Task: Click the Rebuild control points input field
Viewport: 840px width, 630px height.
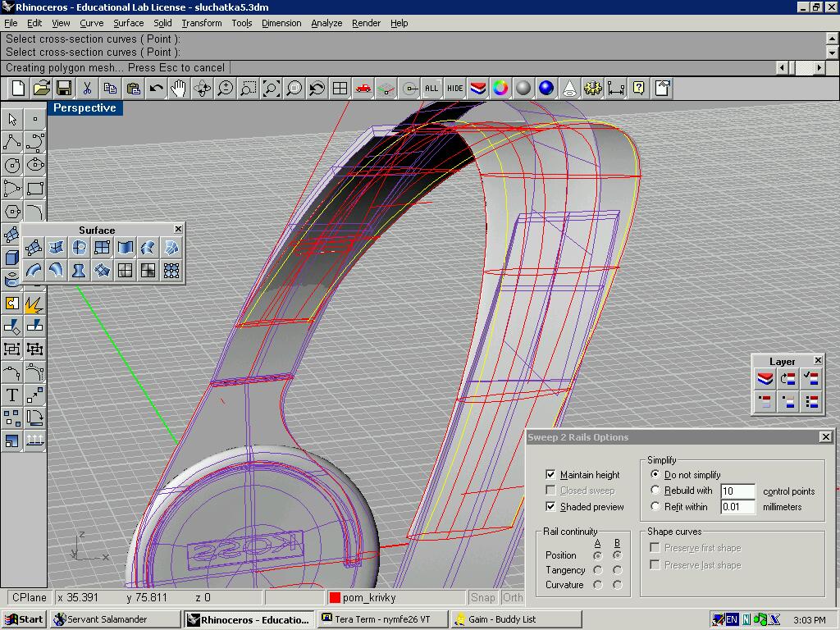Action: (x=738, y=491)
